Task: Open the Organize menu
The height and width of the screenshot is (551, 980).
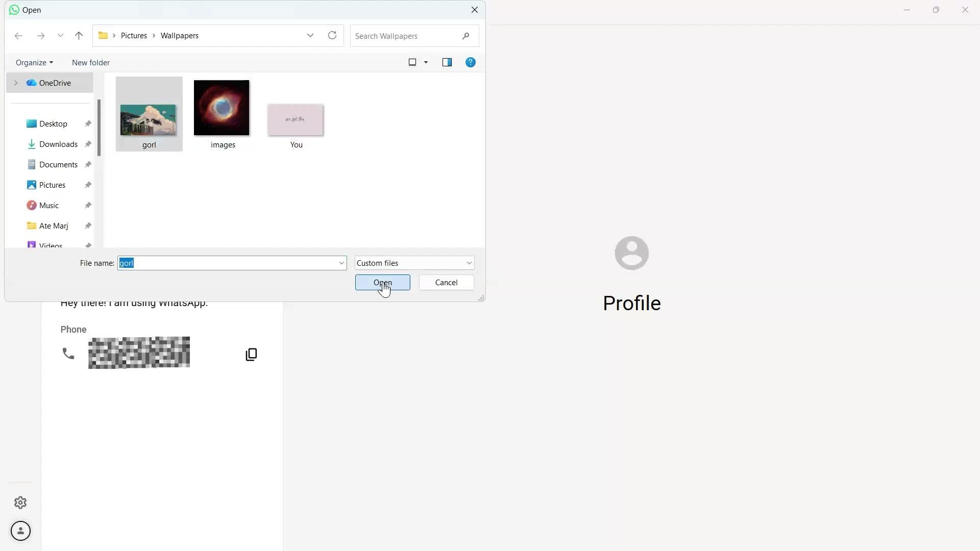Action: pyautogui.click(x=34, y=62)
